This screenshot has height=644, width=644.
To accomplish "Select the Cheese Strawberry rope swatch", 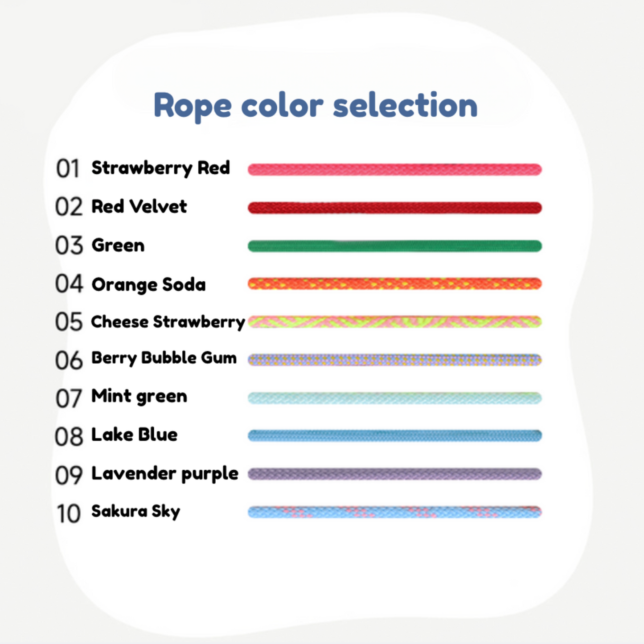I will tap(394, 322).
